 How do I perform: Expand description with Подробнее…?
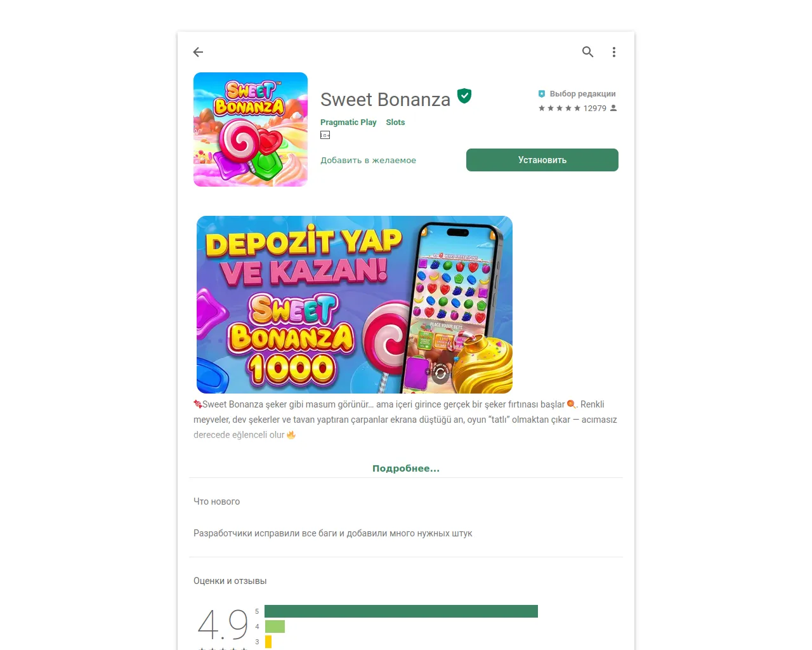[x=406, y=468]
